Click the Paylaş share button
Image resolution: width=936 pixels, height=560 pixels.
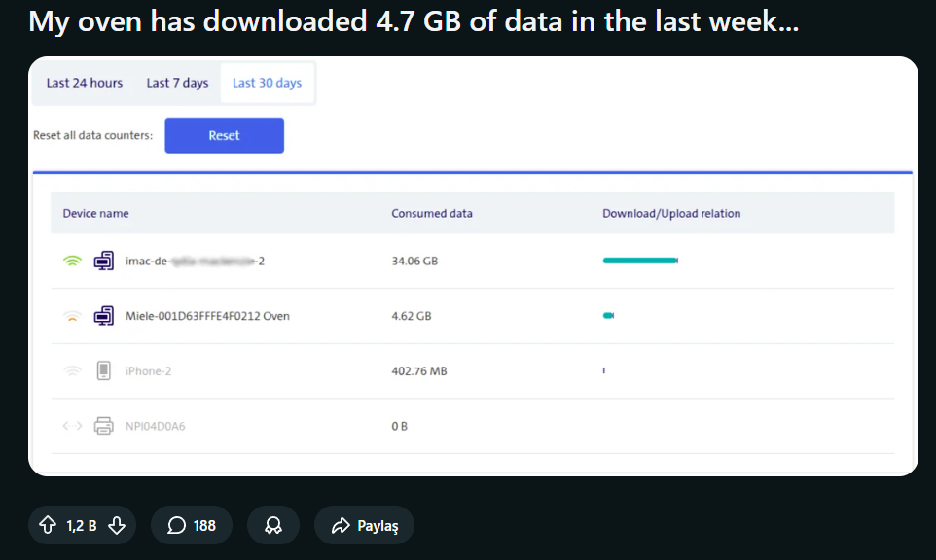[365, 525]
